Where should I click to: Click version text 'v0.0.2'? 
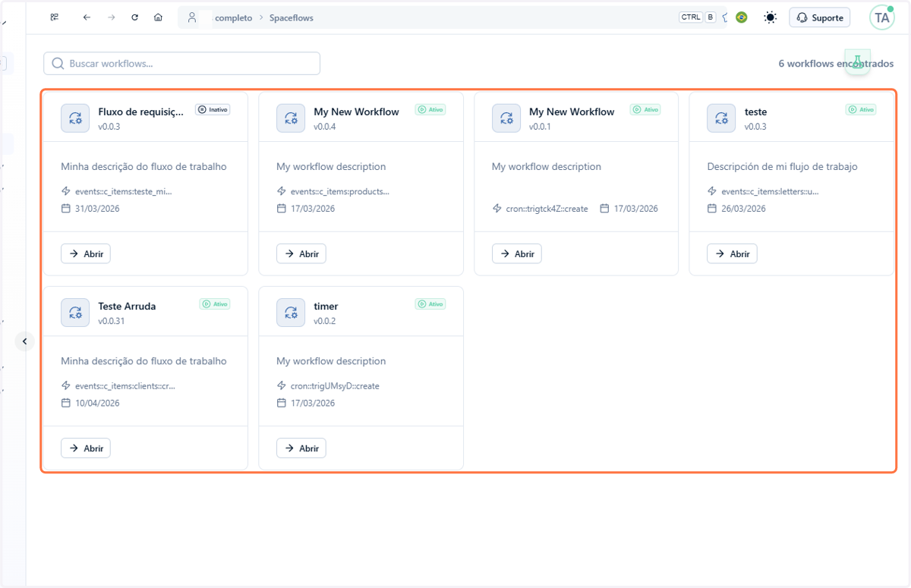[325, 321]
